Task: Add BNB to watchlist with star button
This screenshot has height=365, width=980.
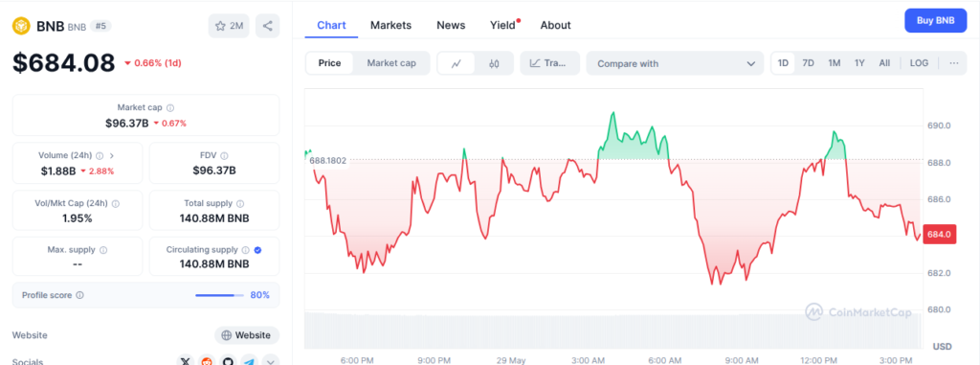Action: [x=230, y=26]
